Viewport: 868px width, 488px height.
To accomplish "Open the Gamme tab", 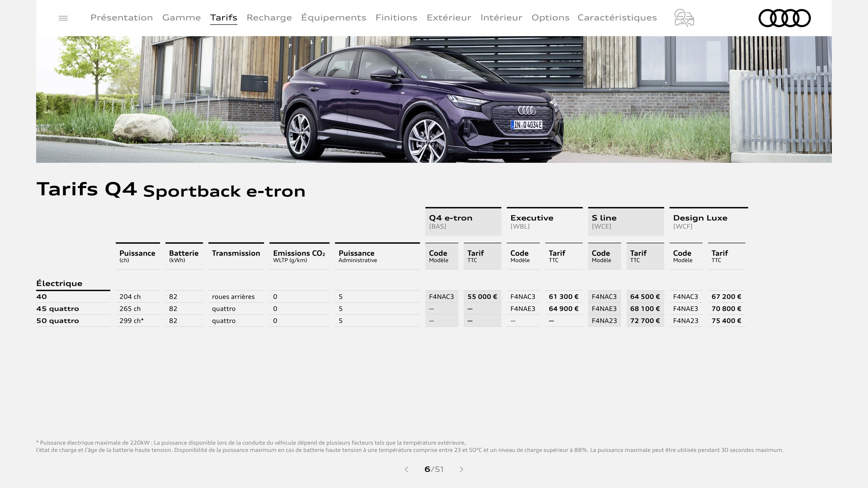I will [x=181, y=17].
